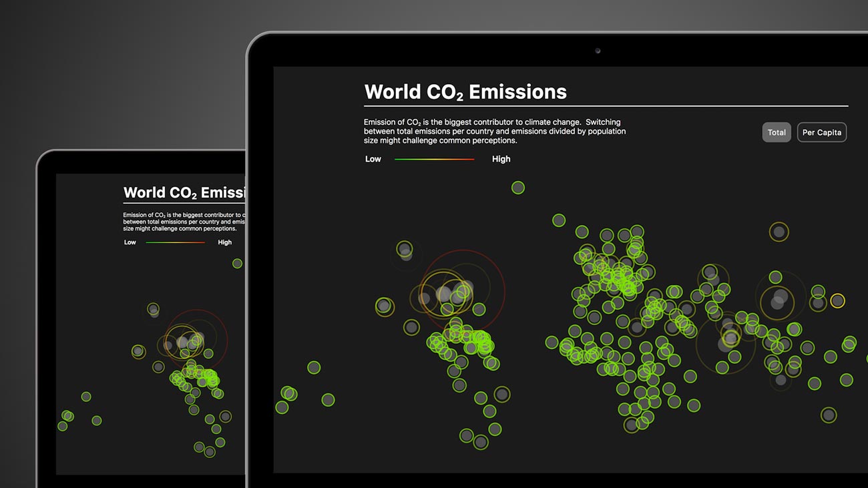The height and width of the screenshot is (488, 868).
Task: Select the isolated bottom-right bubble on laptop map
Action: click(x=829, y=415)
